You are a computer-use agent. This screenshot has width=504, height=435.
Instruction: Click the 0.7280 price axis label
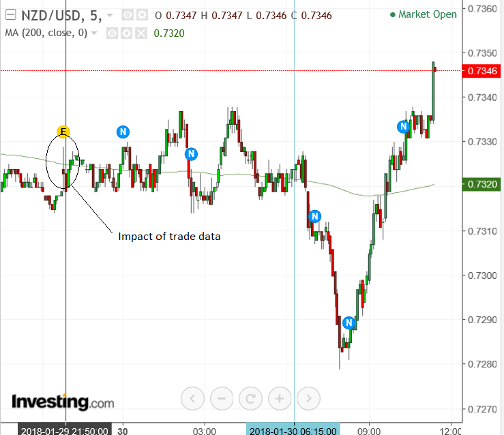point(482,364)
